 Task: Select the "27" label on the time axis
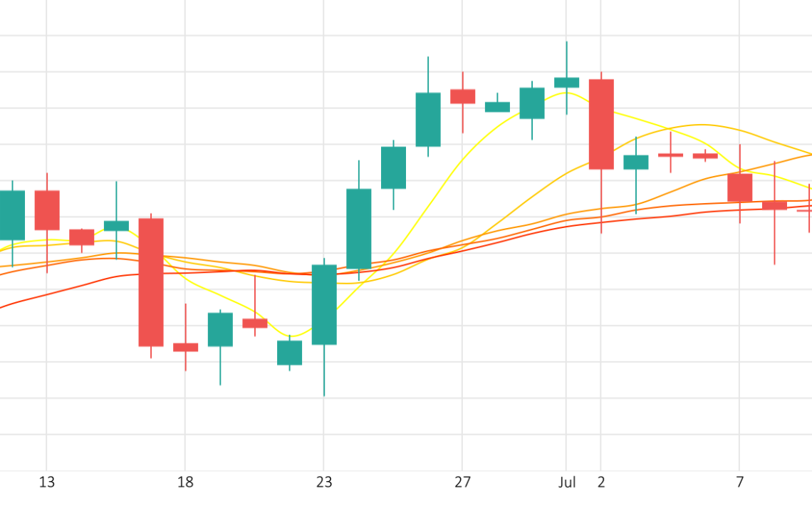point(463,482)
